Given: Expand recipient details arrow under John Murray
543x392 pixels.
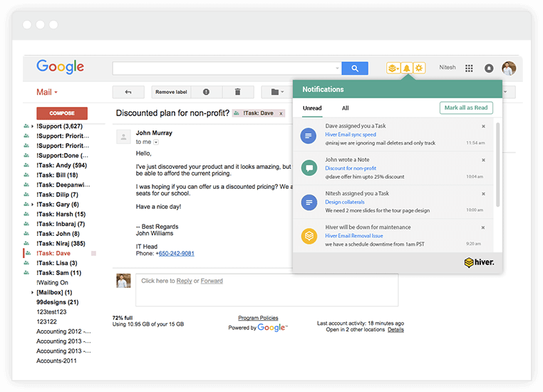Looking at the screenshot, I should coord(156,142).
